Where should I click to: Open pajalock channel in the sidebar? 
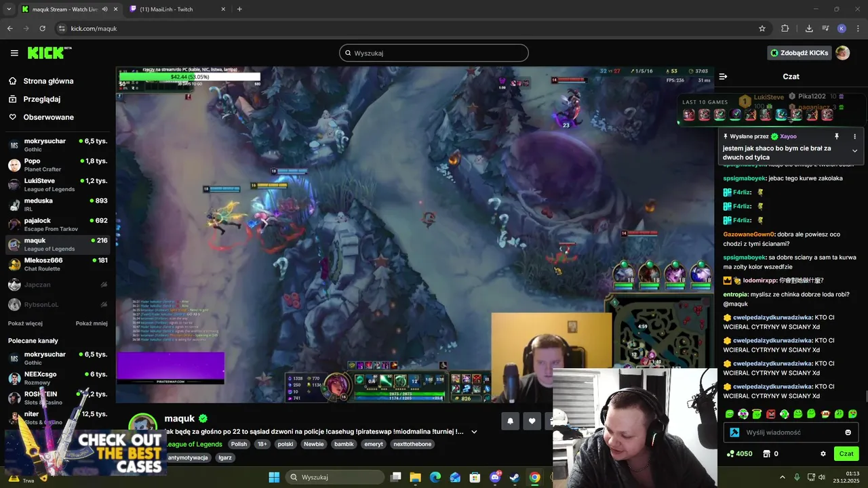(x=58, y=224)
